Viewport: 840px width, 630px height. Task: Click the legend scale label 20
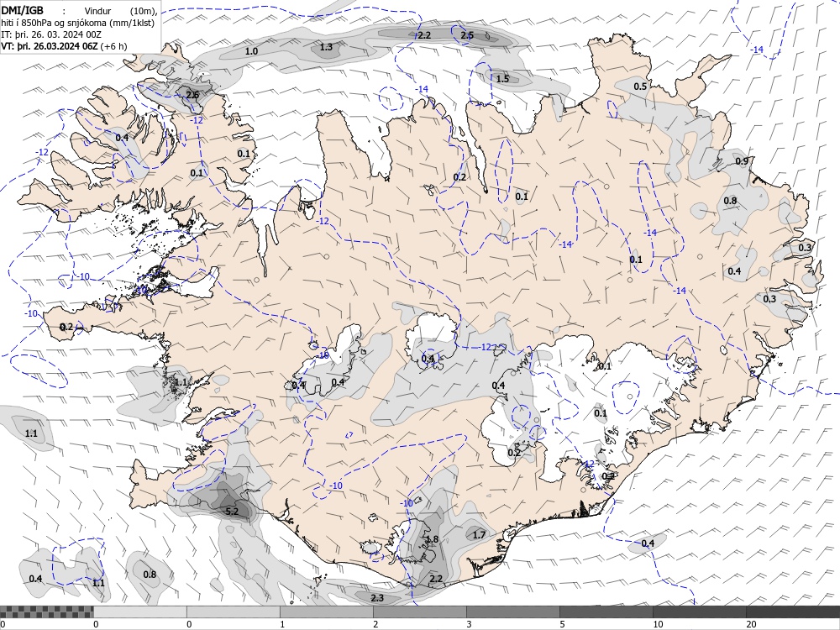pos(751,624)
